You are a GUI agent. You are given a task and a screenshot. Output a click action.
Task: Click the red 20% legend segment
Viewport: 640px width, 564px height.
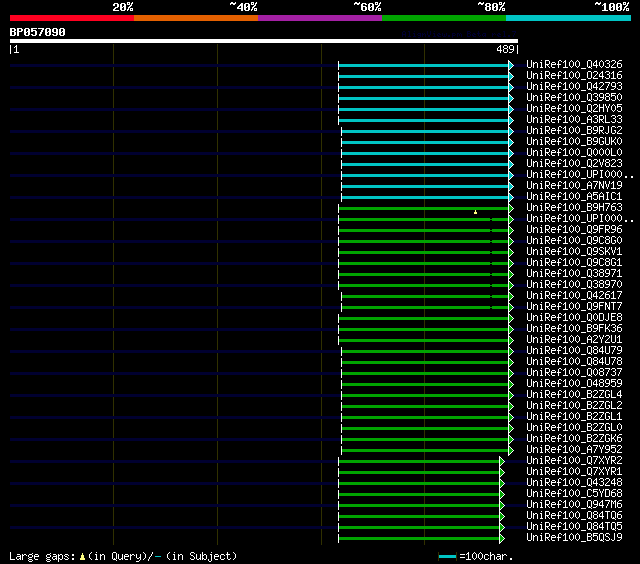(x=72, y=18)
